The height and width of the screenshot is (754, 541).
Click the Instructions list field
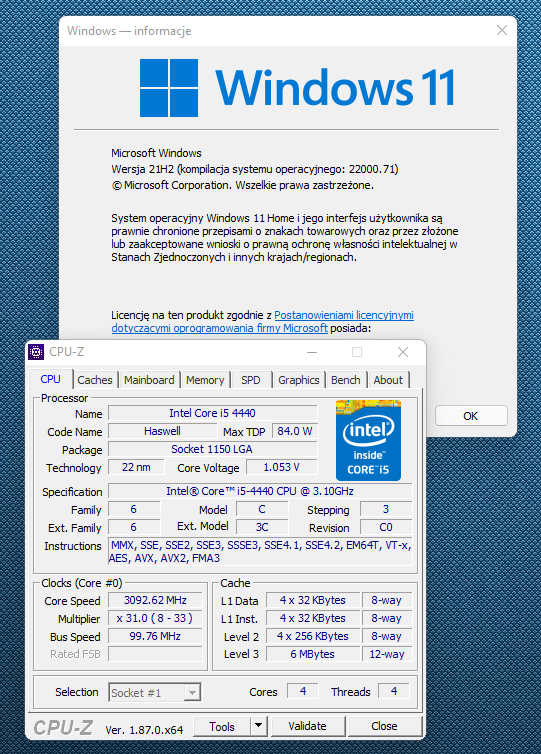point(260,552)
